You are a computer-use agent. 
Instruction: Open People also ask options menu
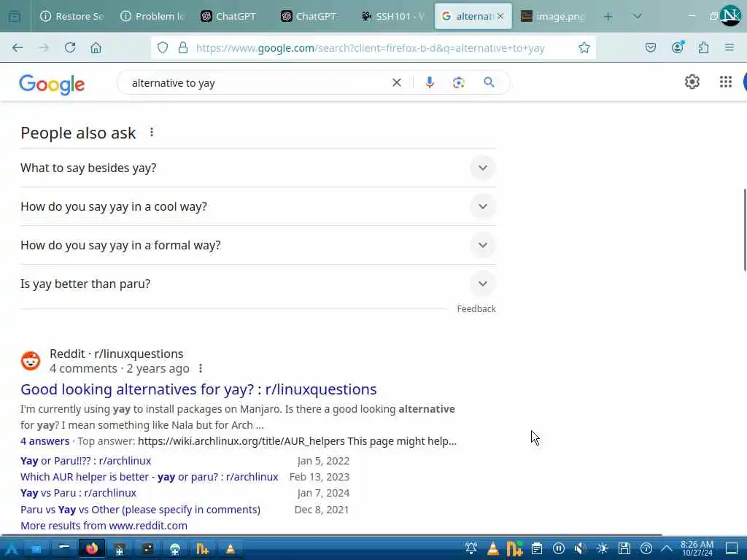click(152, 132)
